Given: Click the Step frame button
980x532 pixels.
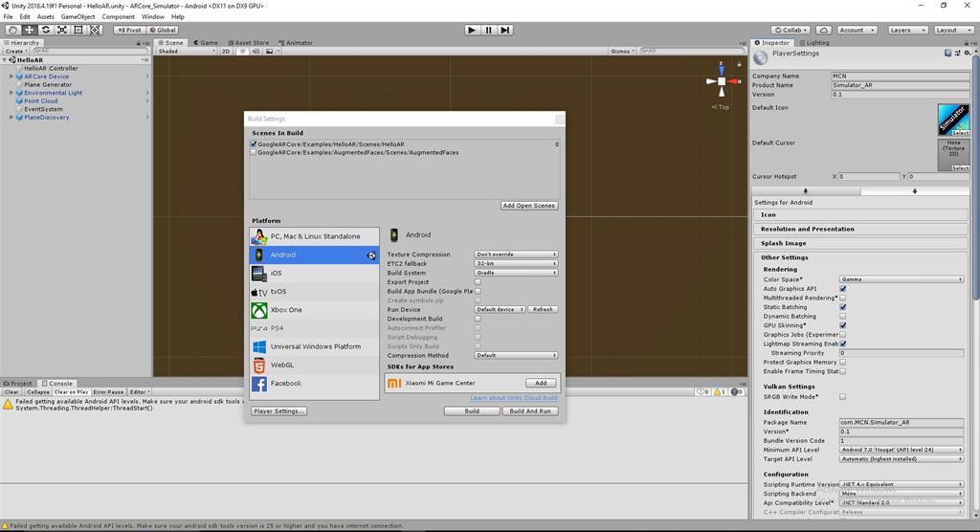Looking at the screenshot, I should pos(505,30).
